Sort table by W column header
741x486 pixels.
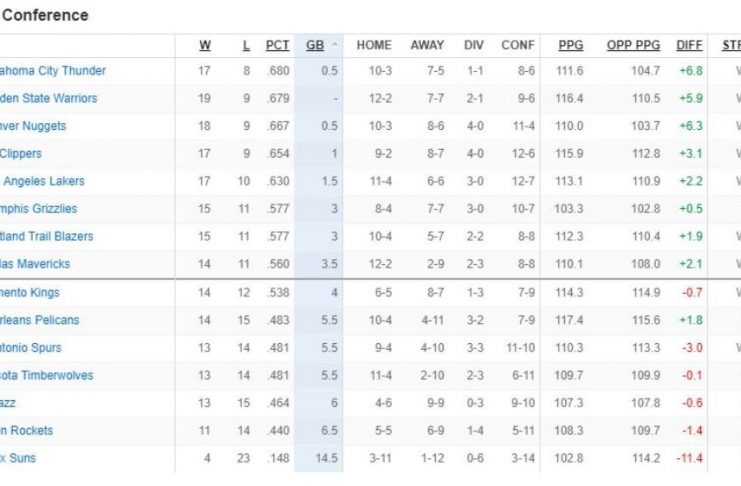(205, 45)
